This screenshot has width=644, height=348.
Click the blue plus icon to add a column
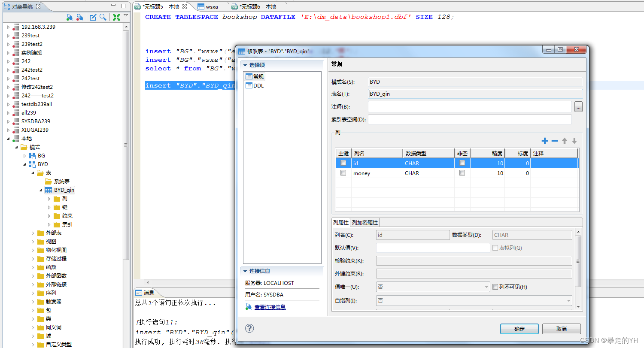coord(544,140)
